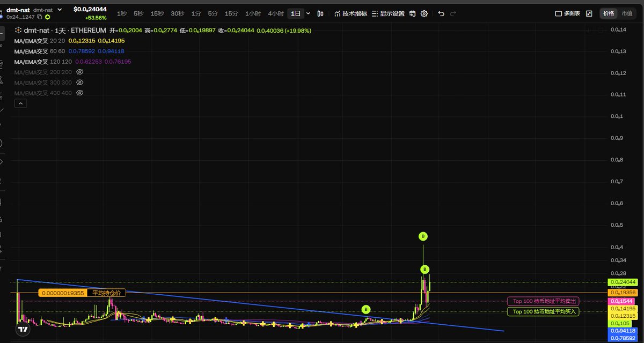Click the dmt-nat · 1天 · ETHEREUM title
This screenshot has height=343, width=644.
65,31
